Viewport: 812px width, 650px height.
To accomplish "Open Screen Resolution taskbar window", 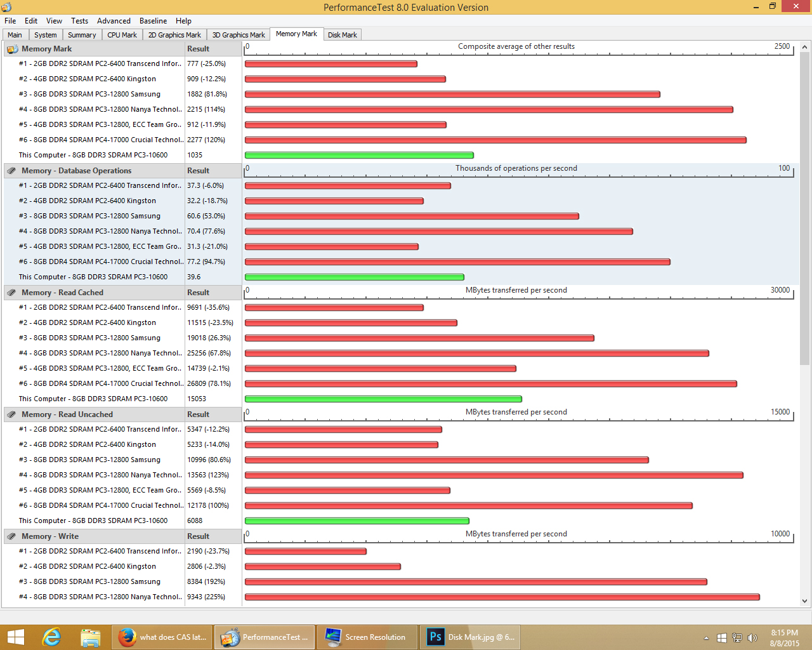I will coord(367,637).
